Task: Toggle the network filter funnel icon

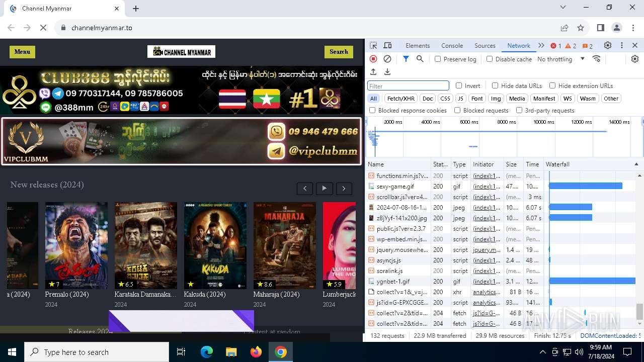Action: [406, 59]
